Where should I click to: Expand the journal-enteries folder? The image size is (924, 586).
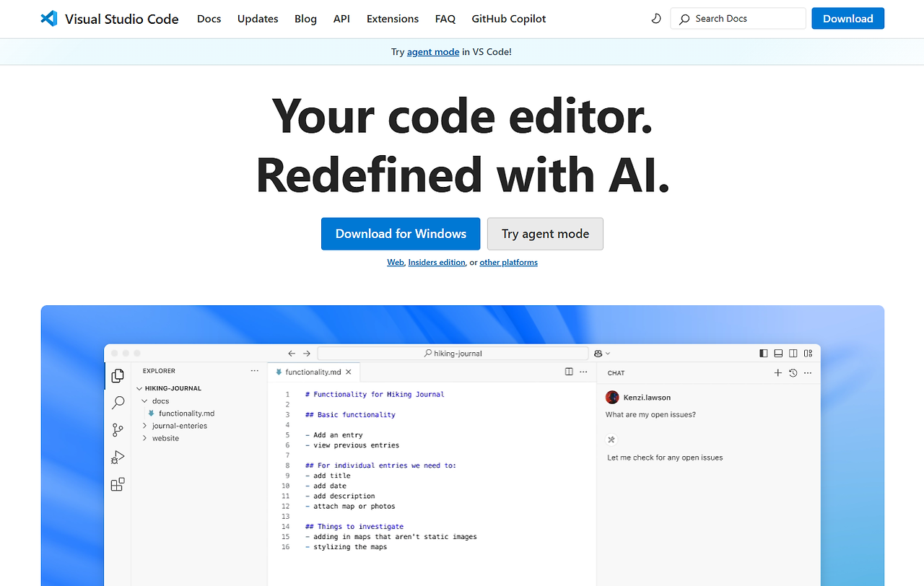click(145, 426)
